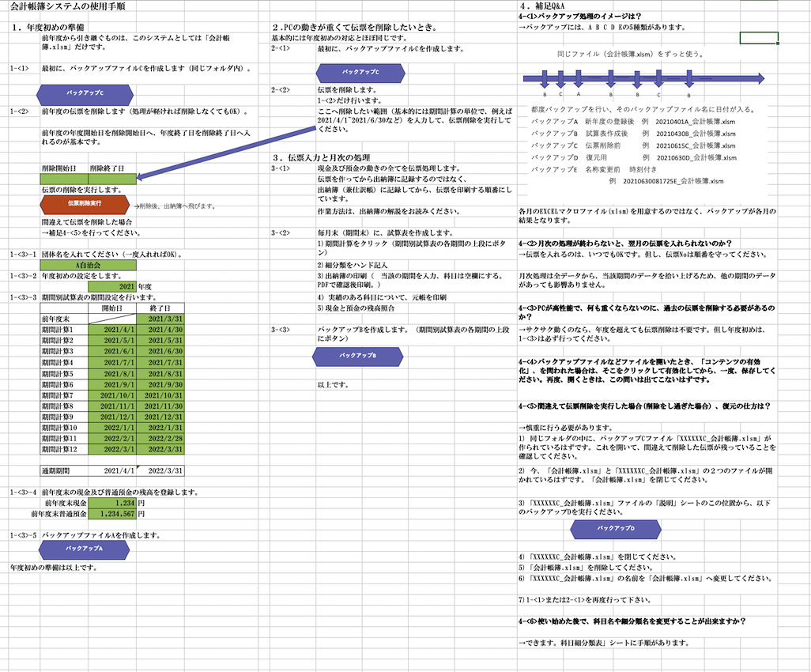
Task: Click the 前年度末 end date 2021/3/31 cell
Action: pos(160,319)
